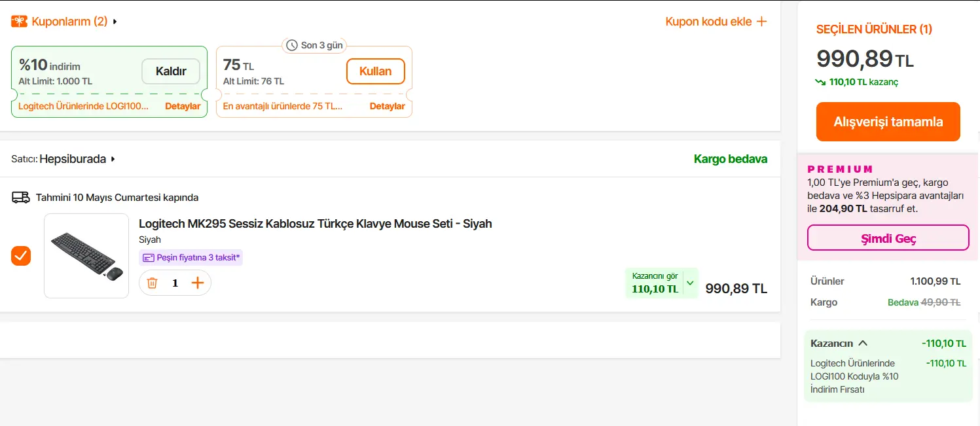Open Detaylar for the 75 TL coupon
The width and height of the screenshot is (980, 426).
[388, 106]
